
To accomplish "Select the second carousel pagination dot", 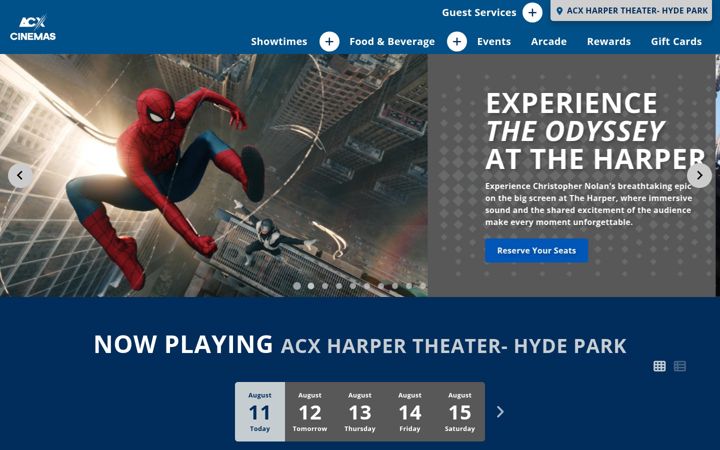I will [x=311, y=286].
